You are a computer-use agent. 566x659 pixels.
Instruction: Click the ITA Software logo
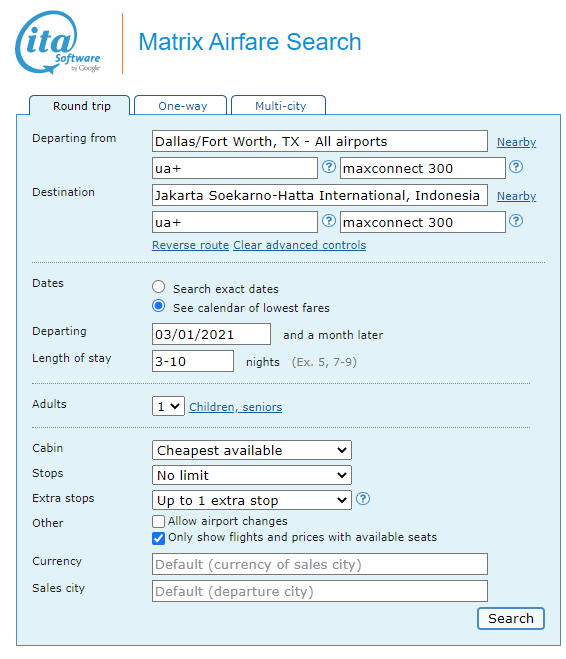58,42
